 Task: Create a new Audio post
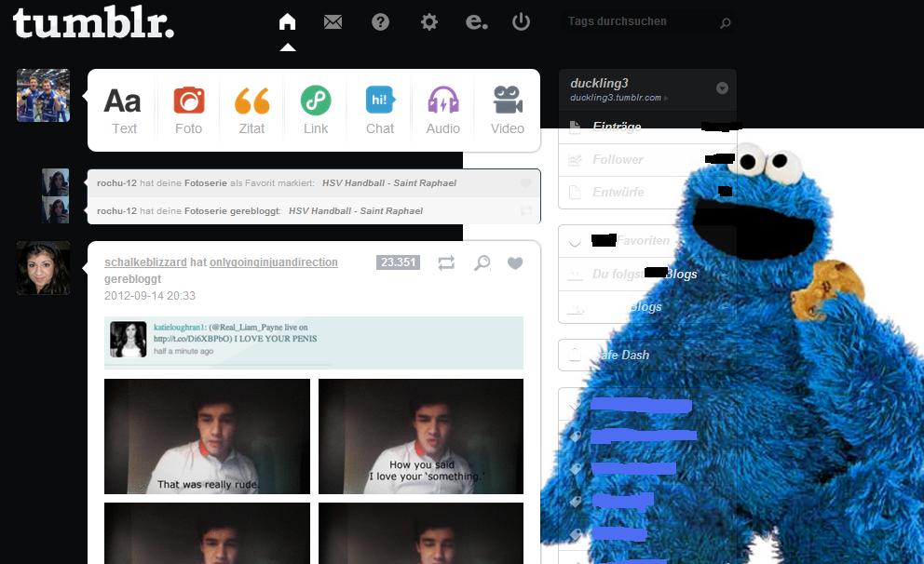point(443,111)
